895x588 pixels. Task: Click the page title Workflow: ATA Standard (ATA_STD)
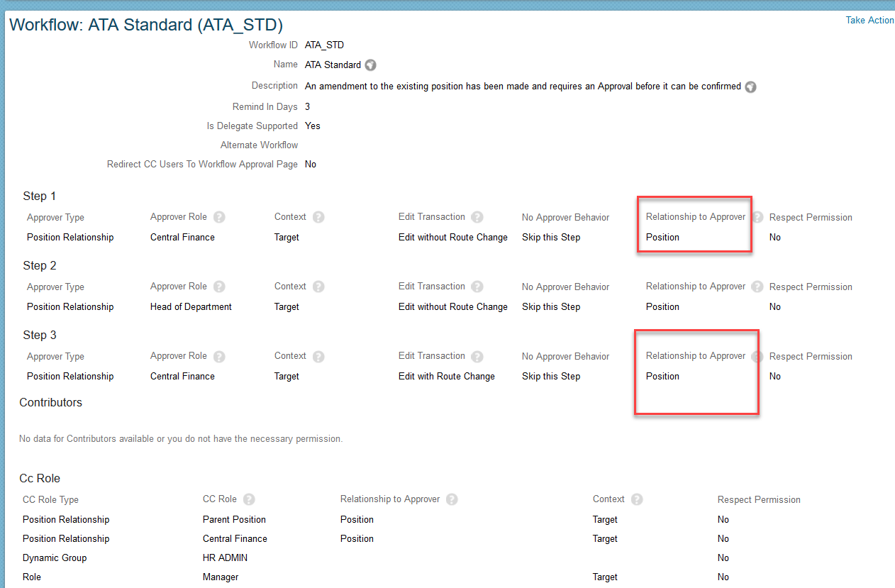click(146, 25)
